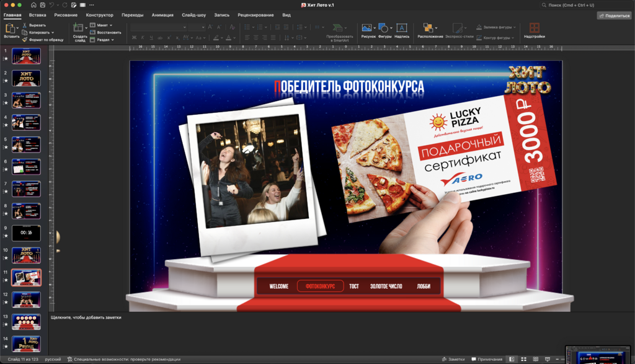The width and height of the screenshot is (635, 364).
Task: Toggle the Примечания comments pane
Action: click(x=487, y=359)
